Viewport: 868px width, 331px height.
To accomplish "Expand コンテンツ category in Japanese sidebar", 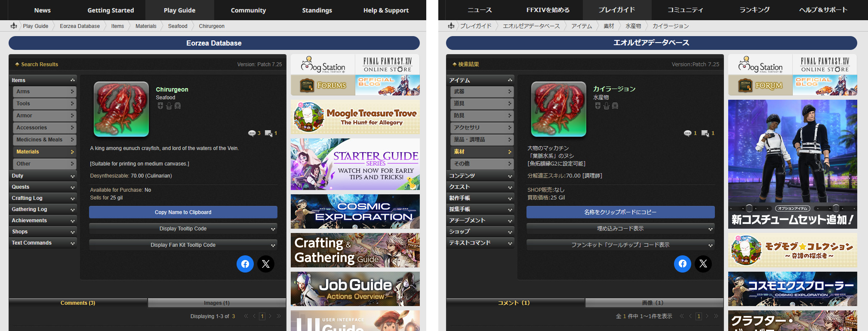I will click(x=480, y=176).
